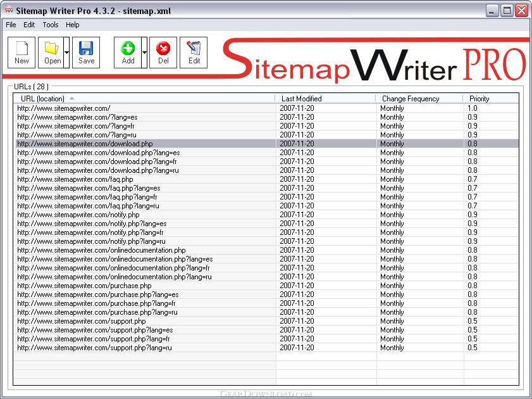Select the purchase.php?lang=es row
Viewport: 532px width, 399px height.
266,294
